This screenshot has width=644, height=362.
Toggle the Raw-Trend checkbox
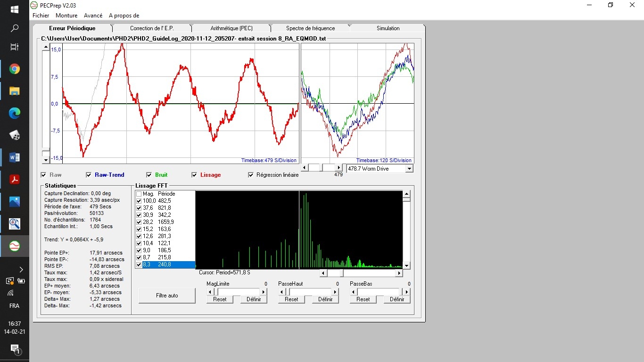point(89,175)
